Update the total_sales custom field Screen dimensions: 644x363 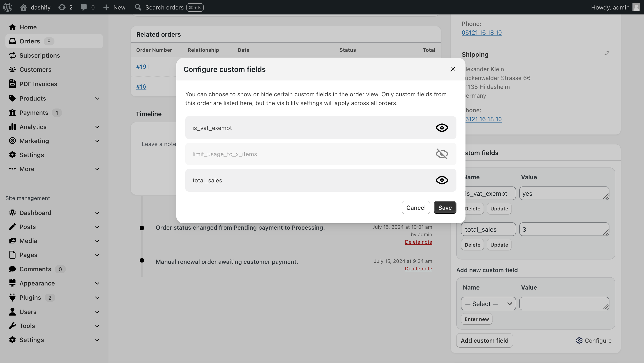pos(499,245)
